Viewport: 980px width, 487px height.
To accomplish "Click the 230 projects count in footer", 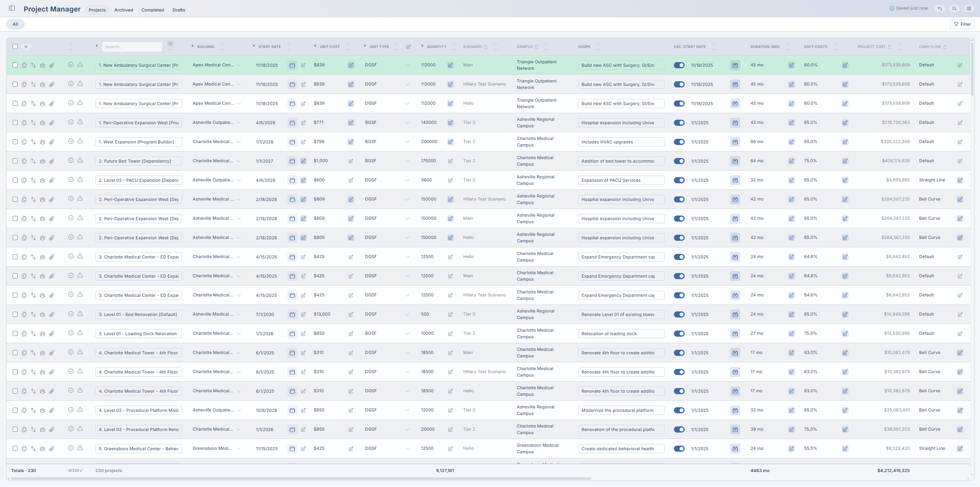I will (109, 471).
